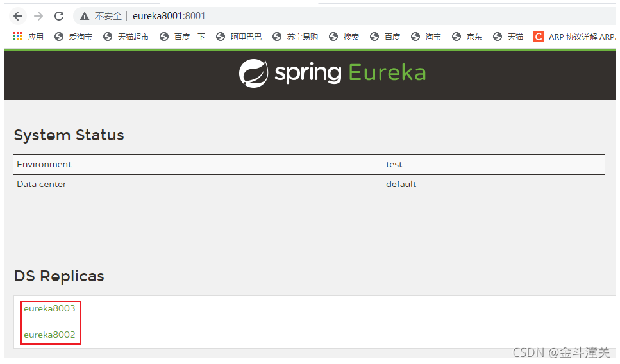Open the 苏宁易购 bookmark
620x364 pixels.
[296, 37]
